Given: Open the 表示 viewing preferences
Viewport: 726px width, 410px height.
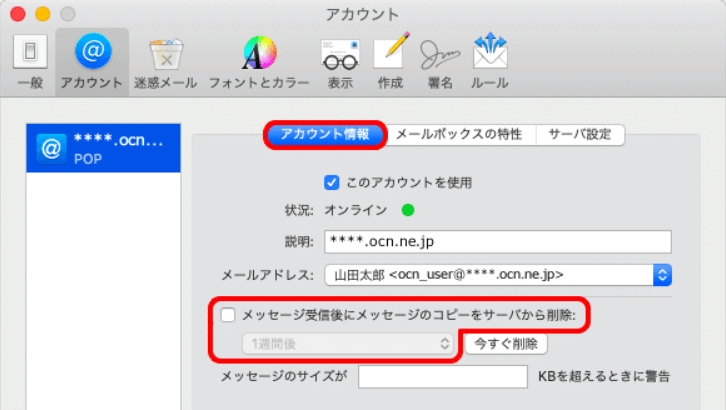Looking at the screenshot, I should pyautogui.click(x=340, y=63).
